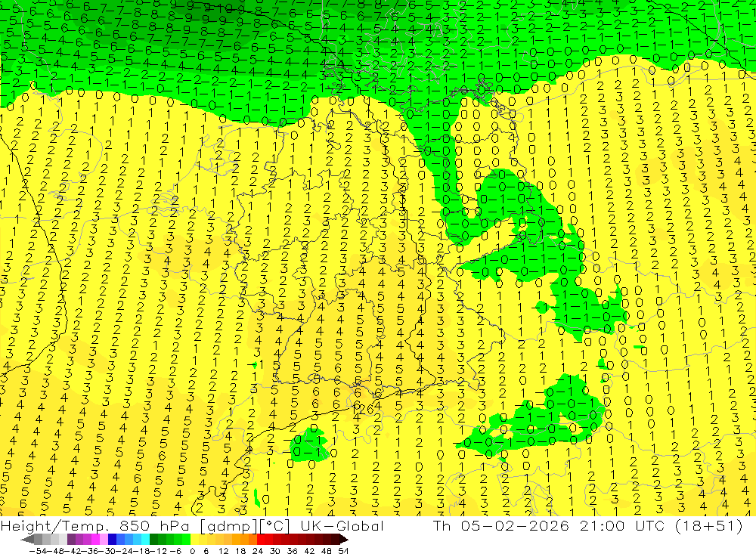This screenshot has height=554, width=756.
Task: Click the "Th 05-02-2026 21:00 UTC" date text
Action: pos(549,525)
